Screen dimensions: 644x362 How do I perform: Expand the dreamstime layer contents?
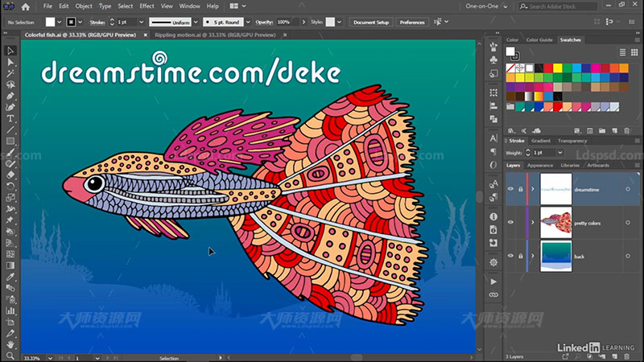pos(533,189)
